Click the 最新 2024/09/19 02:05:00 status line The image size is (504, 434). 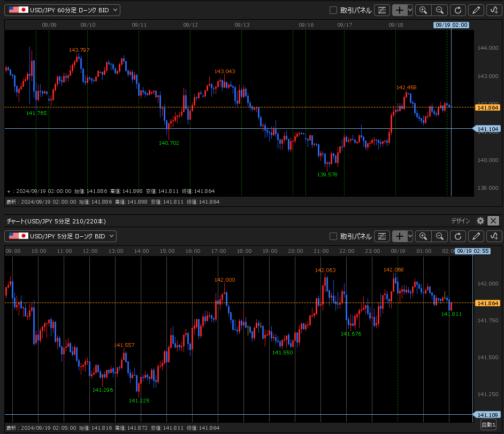click(113, 428)
